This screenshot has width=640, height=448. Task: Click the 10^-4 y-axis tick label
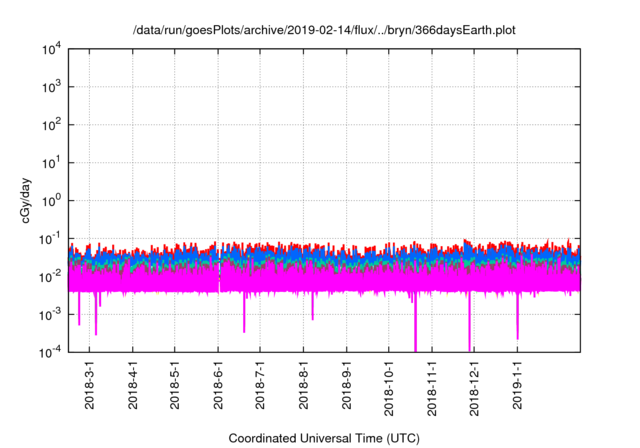[50, 351]
